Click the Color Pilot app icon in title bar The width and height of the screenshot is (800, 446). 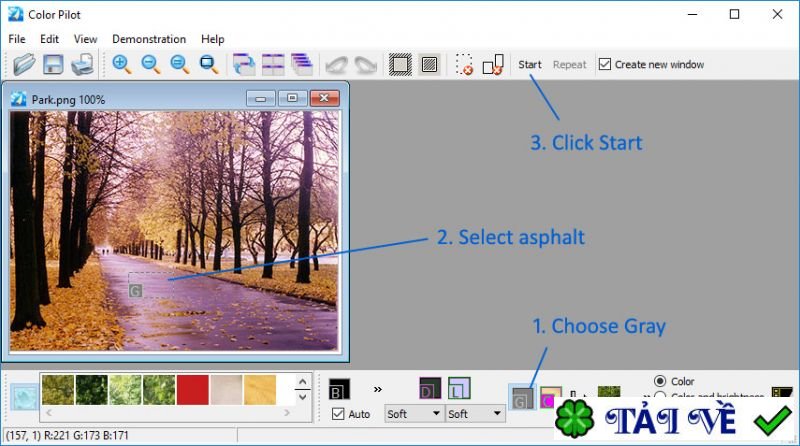[16, 14]
